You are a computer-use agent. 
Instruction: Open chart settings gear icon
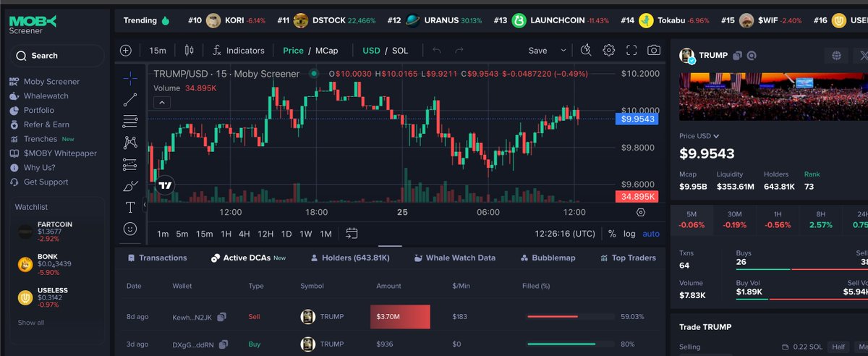tap(609, 50)
